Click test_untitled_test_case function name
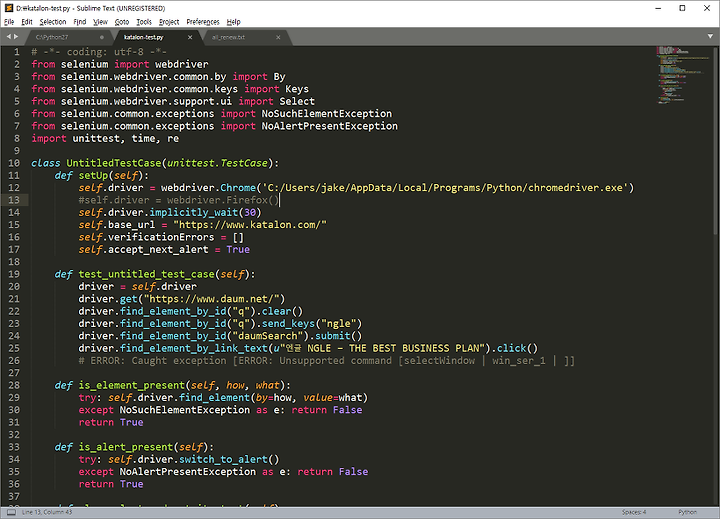This screenshot has height=519, width=720. pyautogui.click(x=146, y=274)
